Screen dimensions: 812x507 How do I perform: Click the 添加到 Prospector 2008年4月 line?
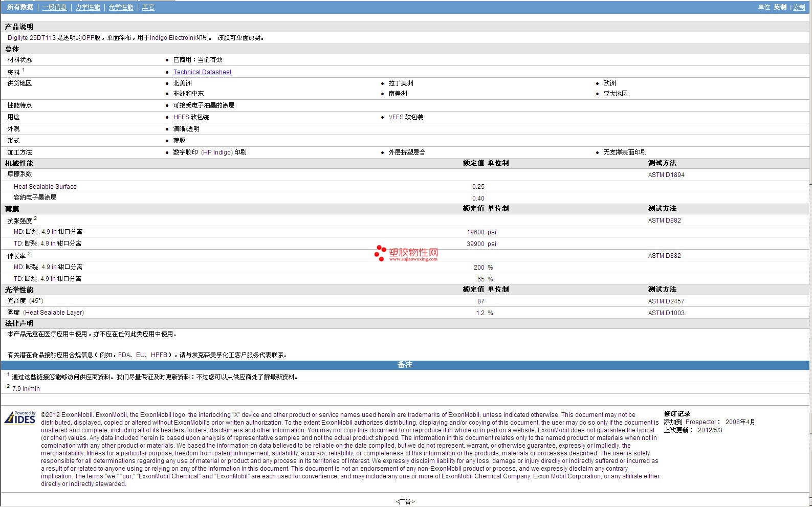709,423
